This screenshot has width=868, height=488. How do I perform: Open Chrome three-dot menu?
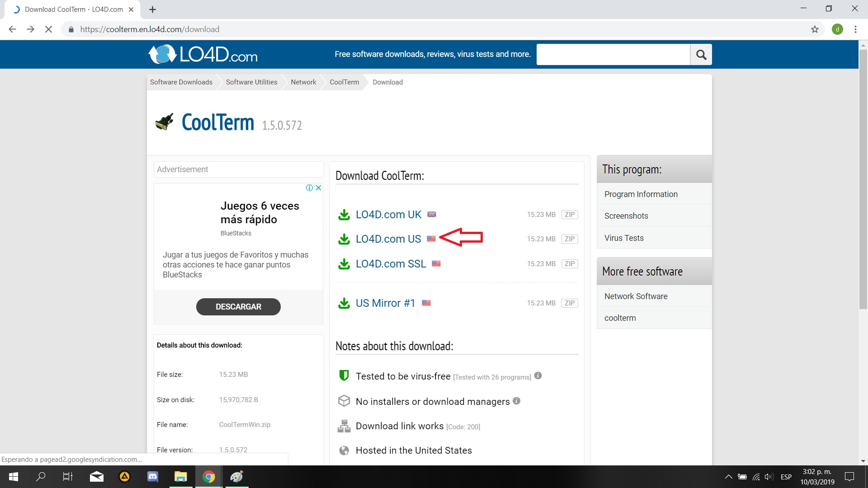click(x=855, y=29)
